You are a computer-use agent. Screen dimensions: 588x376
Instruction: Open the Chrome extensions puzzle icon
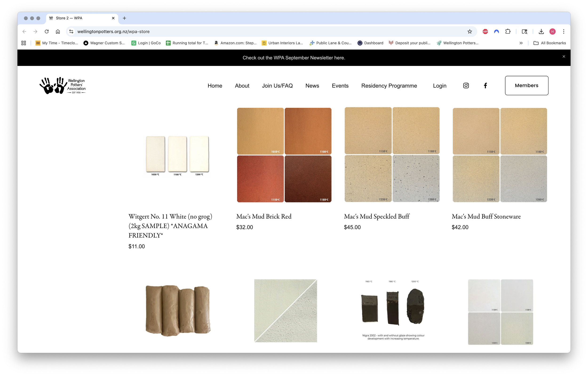pos(508,32)
